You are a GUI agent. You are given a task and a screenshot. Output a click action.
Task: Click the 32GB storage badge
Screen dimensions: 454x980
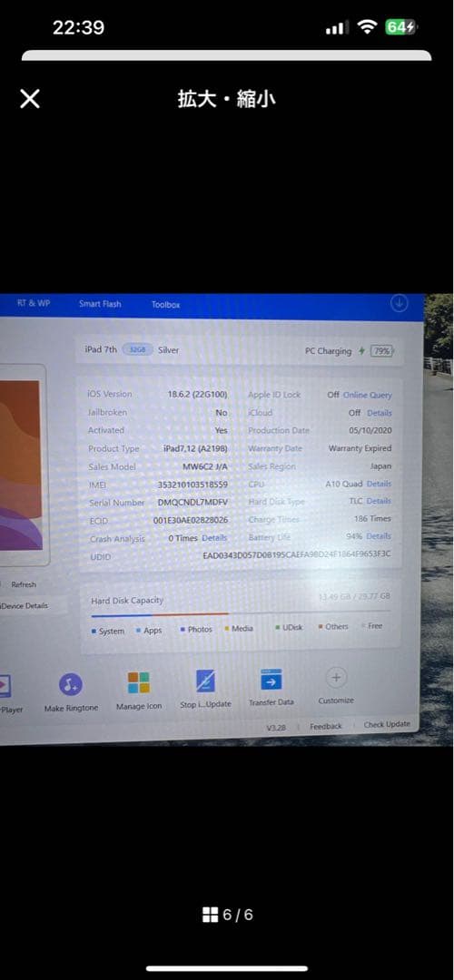point(138,350)
